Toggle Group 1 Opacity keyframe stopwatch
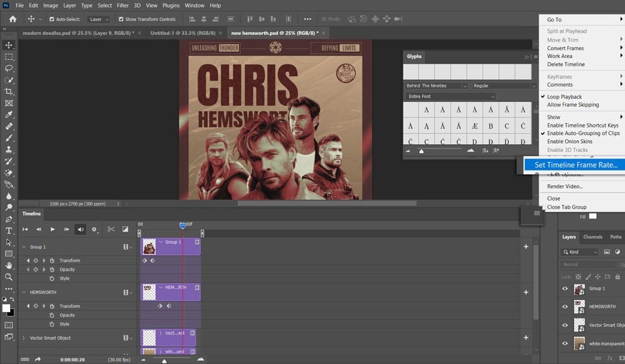Image resolution: width=625 pixels, height=364 pixels. pyautogui.click(x=52, y=270)
